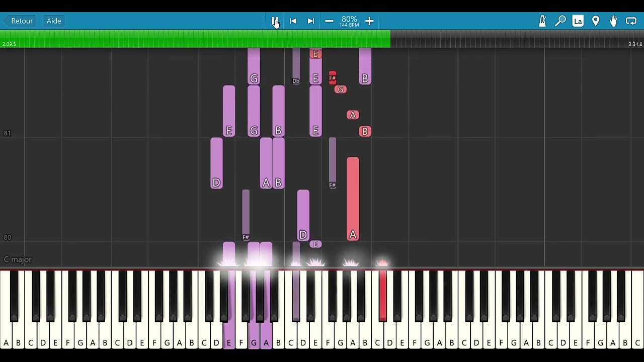This screenshot has height=362, width=644.
Task: Click measure number 81 label
Action: (7, 133)
